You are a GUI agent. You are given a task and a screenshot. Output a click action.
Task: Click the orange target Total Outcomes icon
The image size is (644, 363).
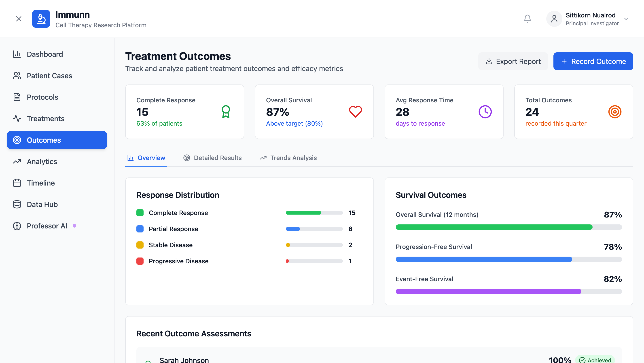pos(615,112)
